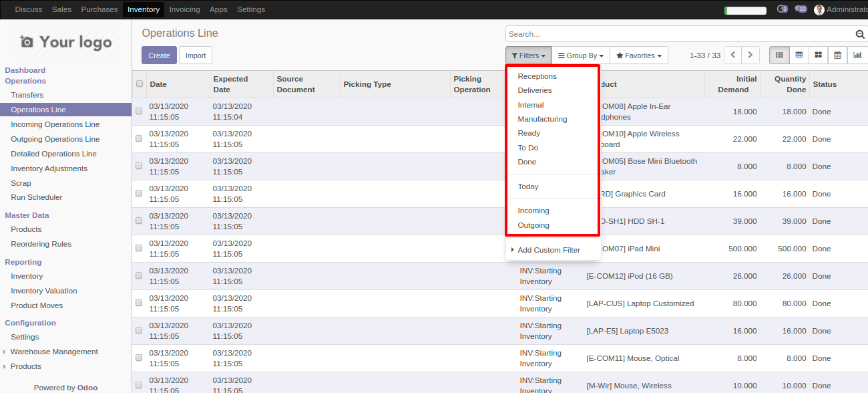Open Run Scheduler in sidebar
This screenshot has width=868, height=393.
(37, 197)
